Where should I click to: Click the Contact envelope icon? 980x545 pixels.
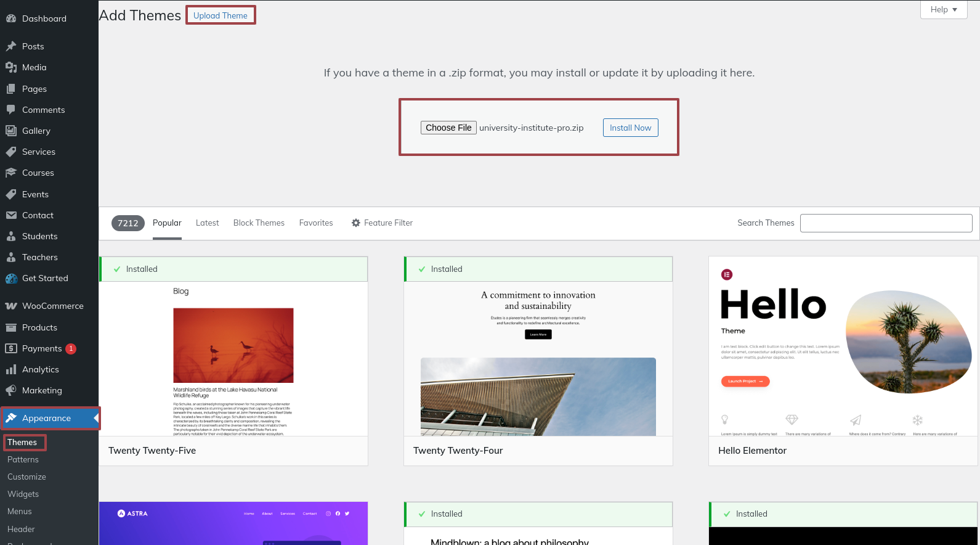coord(11,215)
